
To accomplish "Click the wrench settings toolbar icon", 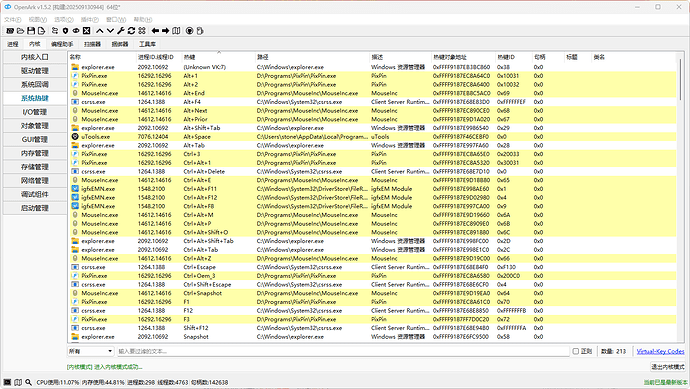I will [x=121, y=31].
